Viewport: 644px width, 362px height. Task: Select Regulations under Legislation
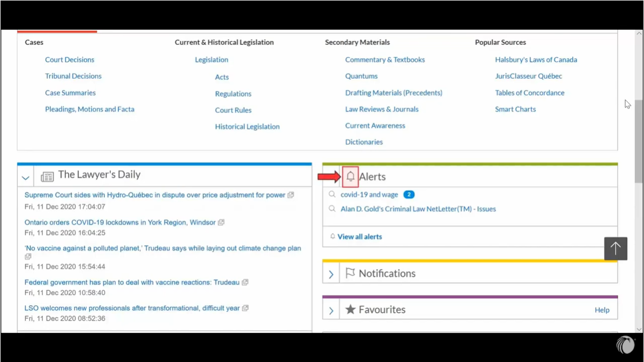click(233, 93)
